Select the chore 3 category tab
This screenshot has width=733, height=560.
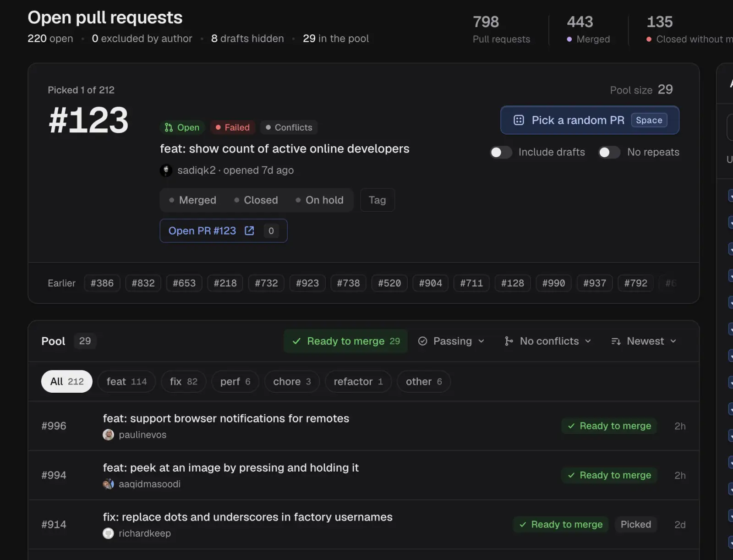coord(292,381)
